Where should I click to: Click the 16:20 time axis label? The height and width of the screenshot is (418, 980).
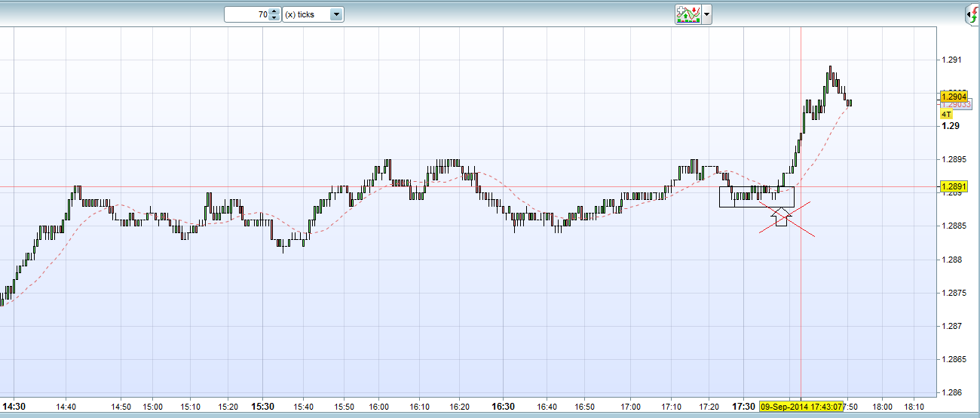(461, 406)
